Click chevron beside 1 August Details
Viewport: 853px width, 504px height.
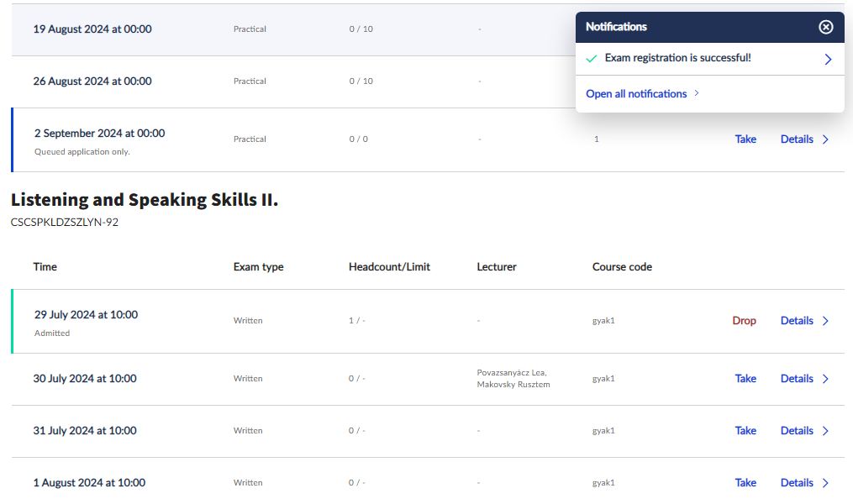(x=825, y=483)
